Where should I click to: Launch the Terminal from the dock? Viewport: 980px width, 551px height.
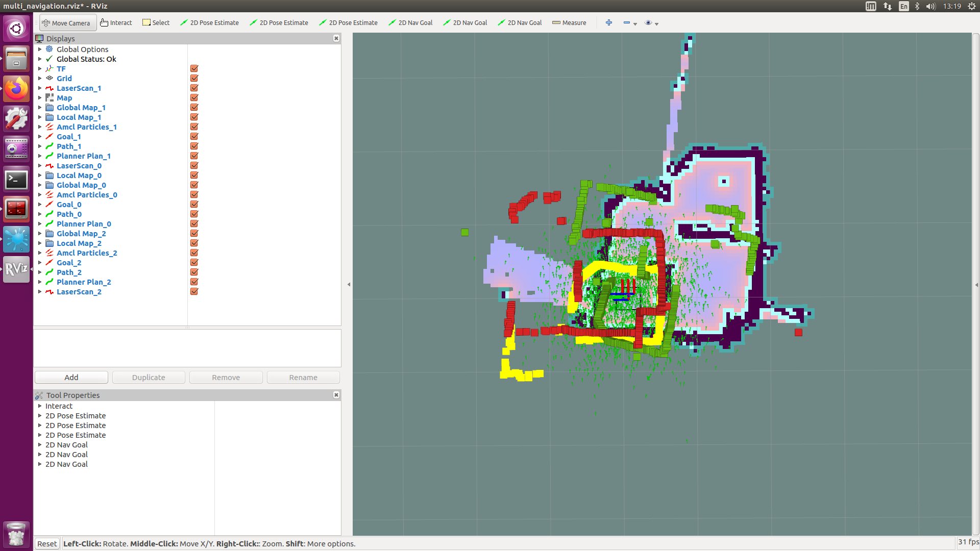click(16, 180)
